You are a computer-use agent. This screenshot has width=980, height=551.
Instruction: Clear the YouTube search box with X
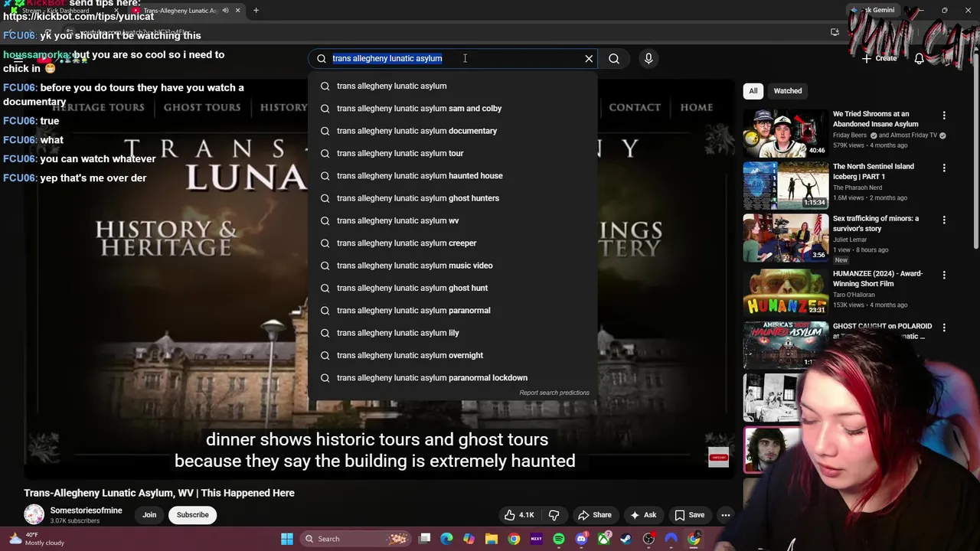coord(589,58)
